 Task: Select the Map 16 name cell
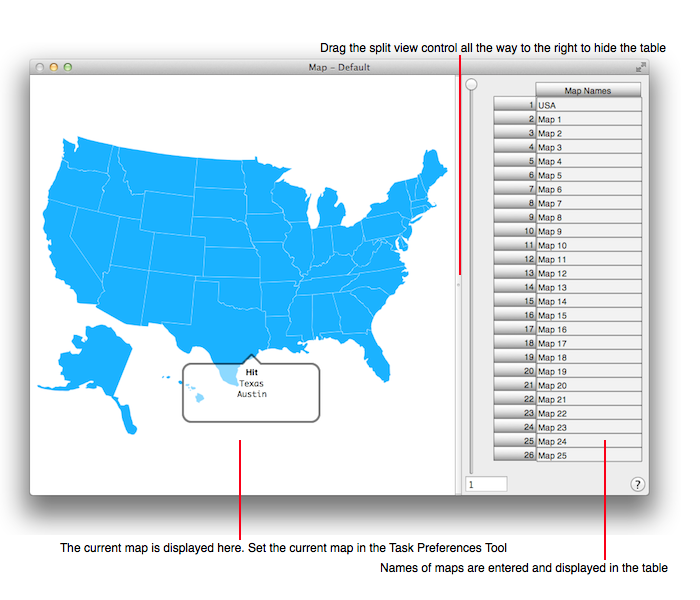coord(588,329)
